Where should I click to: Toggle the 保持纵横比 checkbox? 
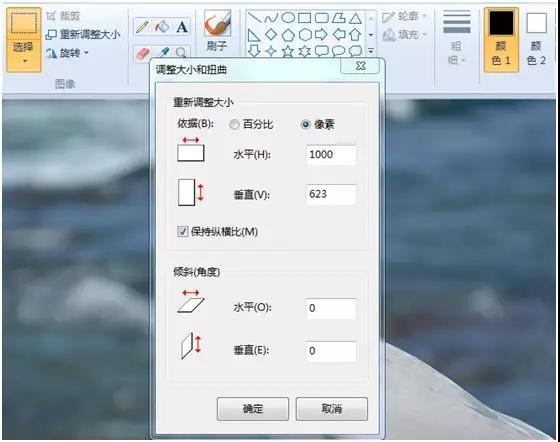pyautogui.click(x=182, y=232)
